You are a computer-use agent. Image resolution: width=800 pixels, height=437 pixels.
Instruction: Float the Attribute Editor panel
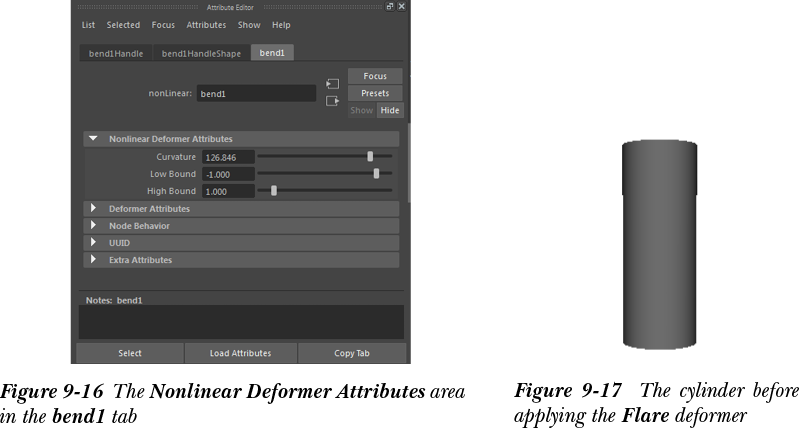click(390, 7)
